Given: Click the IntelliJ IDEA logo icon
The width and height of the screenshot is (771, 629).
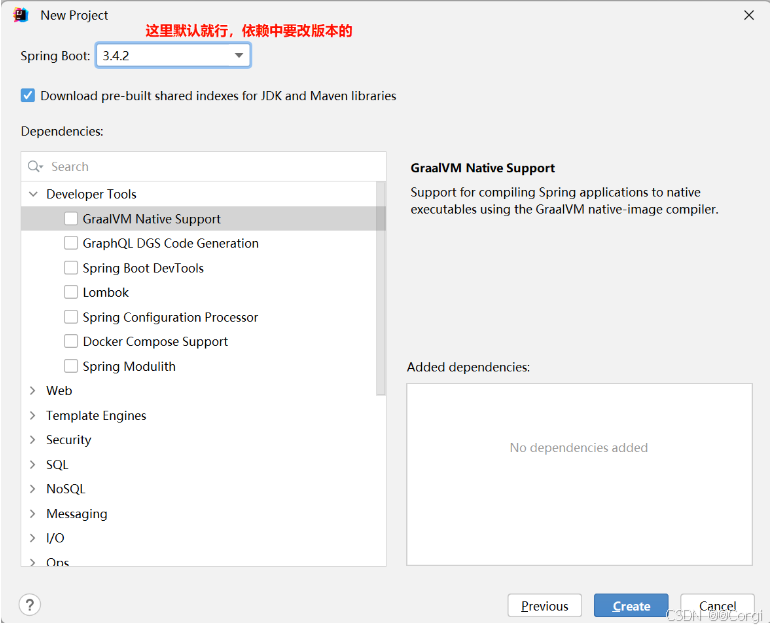Looking at the screenshot, I should [x=21, y=15].
